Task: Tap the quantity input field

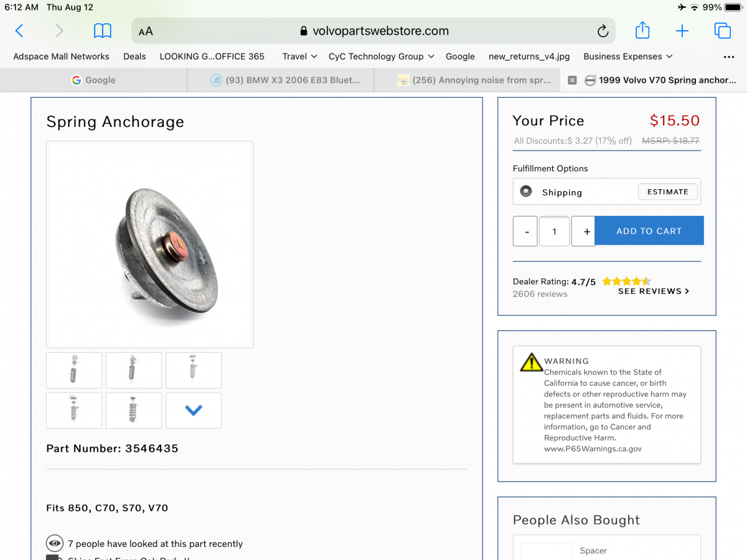Action: [x=554, y=231]
